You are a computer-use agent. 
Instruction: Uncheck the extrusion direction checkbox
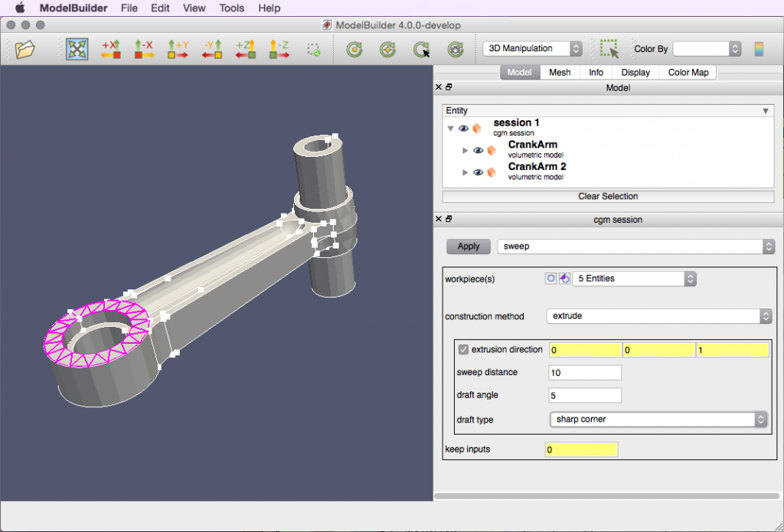pyautogui.click(x=463, y=350)
